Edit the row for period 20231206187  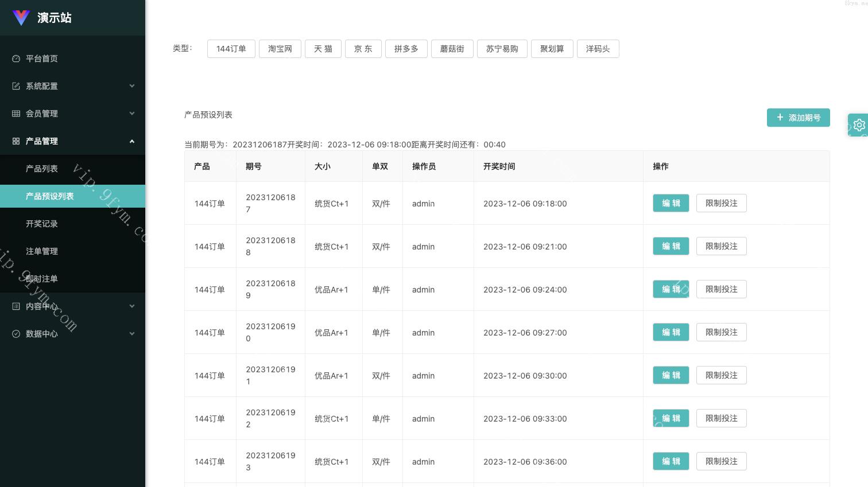pyautogui.click(x=671, y=203)
